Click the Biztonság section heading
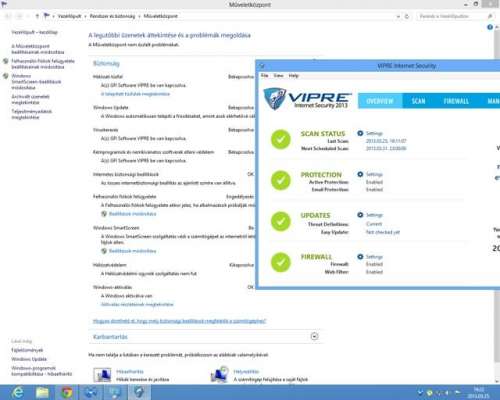Viewport: 500px width, 400px height. pos(106,63)
